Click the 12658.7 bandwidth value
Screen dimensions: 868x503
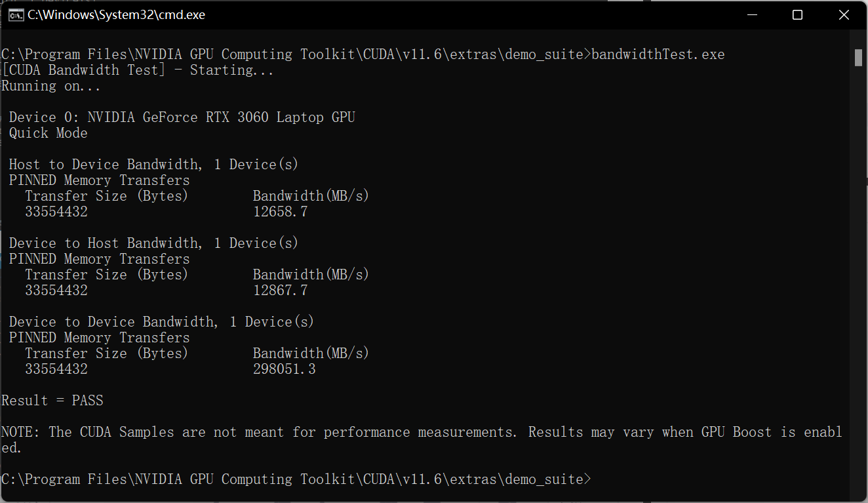281,212
